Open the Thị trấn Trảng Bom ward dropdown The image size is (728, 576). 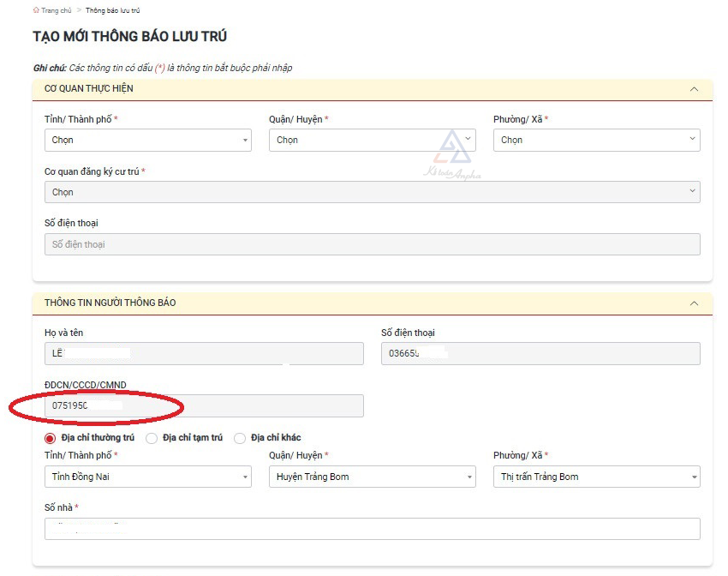(x=596, y=477)
